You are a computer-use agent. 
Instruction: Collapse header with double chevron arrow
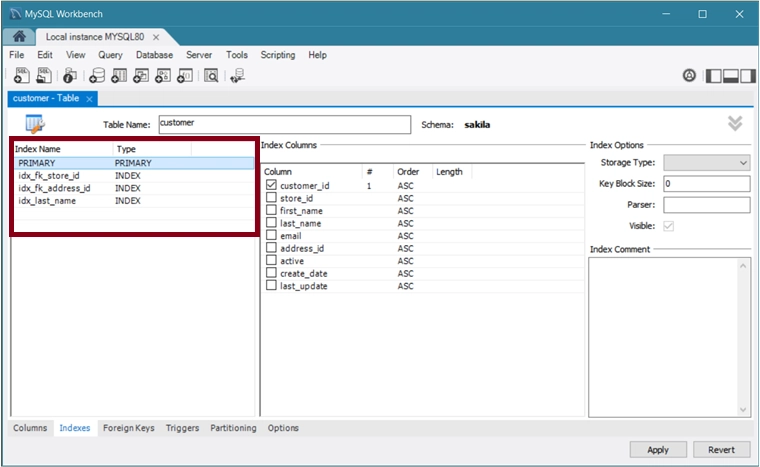coord(735,123)
